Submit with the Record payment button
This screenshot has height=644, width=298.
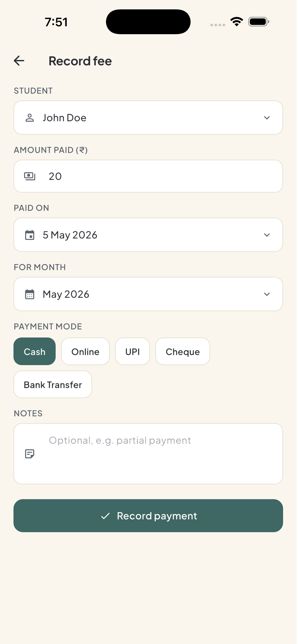(x=149, y=518)
